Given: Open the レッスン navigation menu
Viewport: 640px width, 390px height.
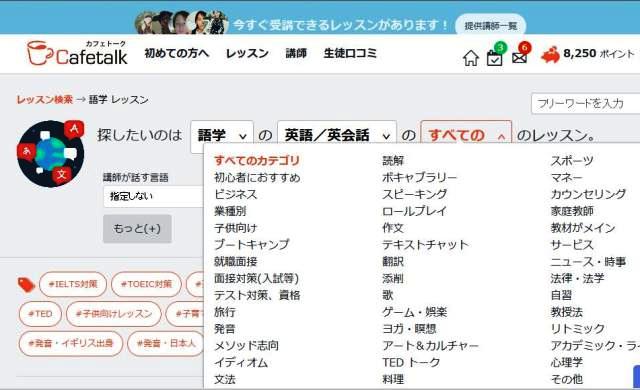Looking at the screenshot, I should coord(247,53).
